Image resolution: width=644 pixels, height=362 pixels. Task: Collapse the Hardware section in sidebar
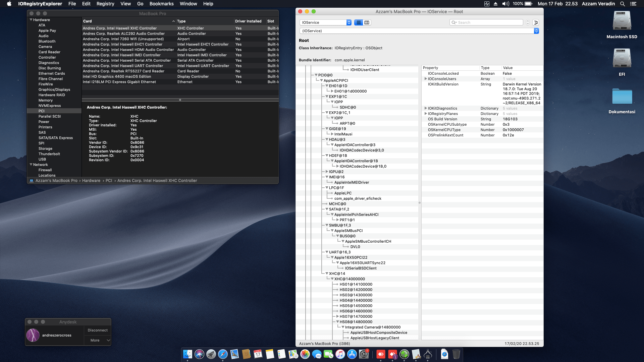pyautogui.click(x=31, y=20)
